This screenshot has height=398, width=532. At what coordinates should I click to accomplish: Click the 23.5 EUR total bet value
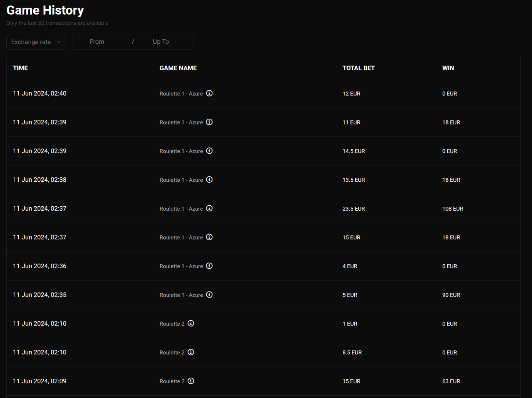(353, 209)
